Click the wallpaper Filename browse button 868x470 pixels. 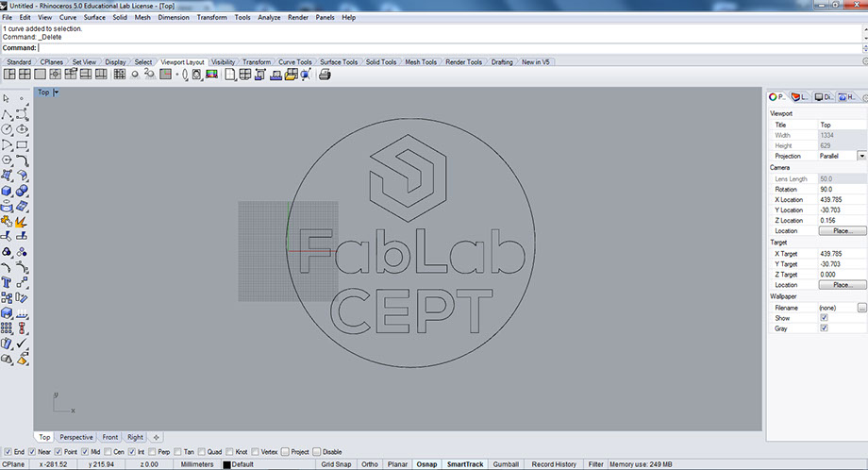click(x=862, y=308)
